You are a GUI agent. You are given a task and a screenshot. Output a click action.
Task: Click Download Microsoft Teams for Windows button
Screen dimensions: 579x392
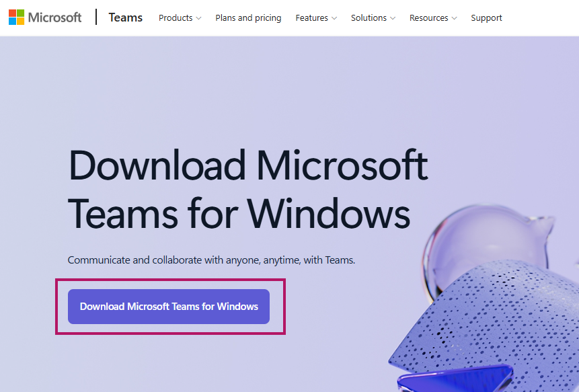[169, 307]
